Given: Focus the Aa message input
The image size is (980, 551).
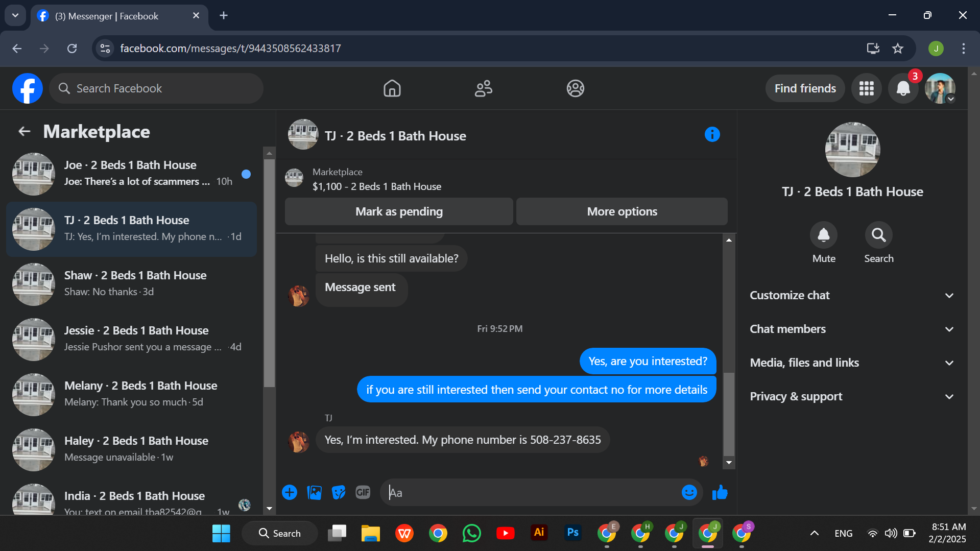Looking at the screenshot, I should pos(531,492).
